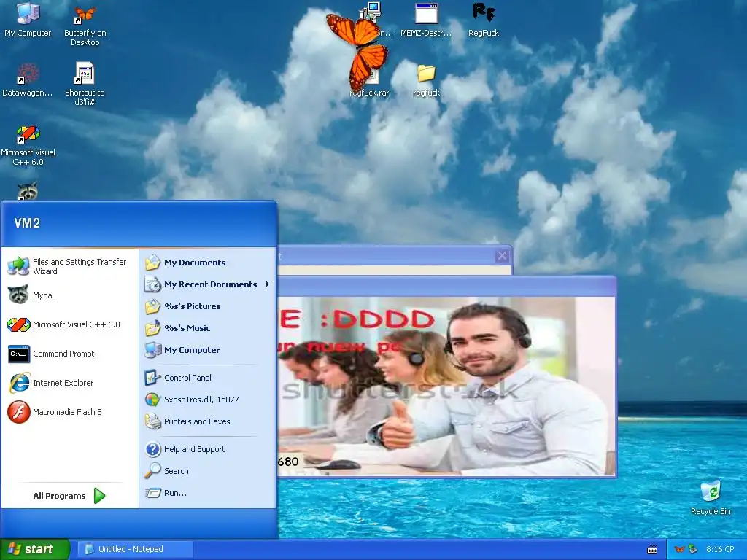Screen dimensions: 747x560
Task: Click the Control Panel icon in Start menu
Action: click(x=152, y=378)
